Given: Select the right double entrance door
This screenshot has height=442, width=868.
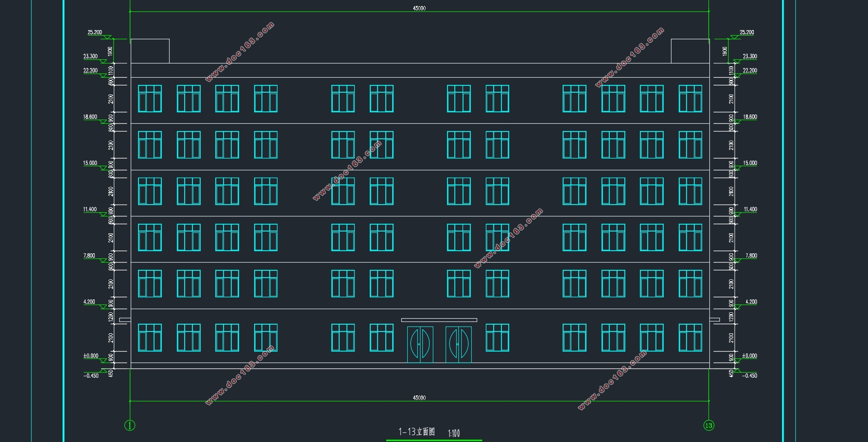Looking at the screenshot, I should 458,344.
